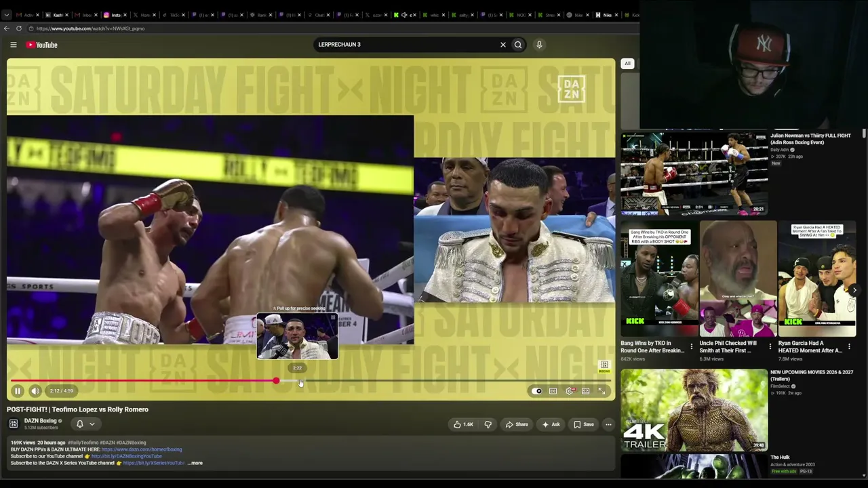Open the dazn.com/homeofboxing link
Screen dimensions: 868x488
tap(142, 449)
